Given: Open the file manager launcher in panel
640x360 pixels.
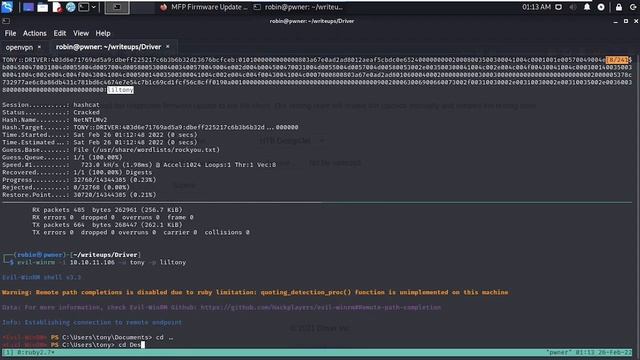Looking at the screenshot, I should (42, 7).
